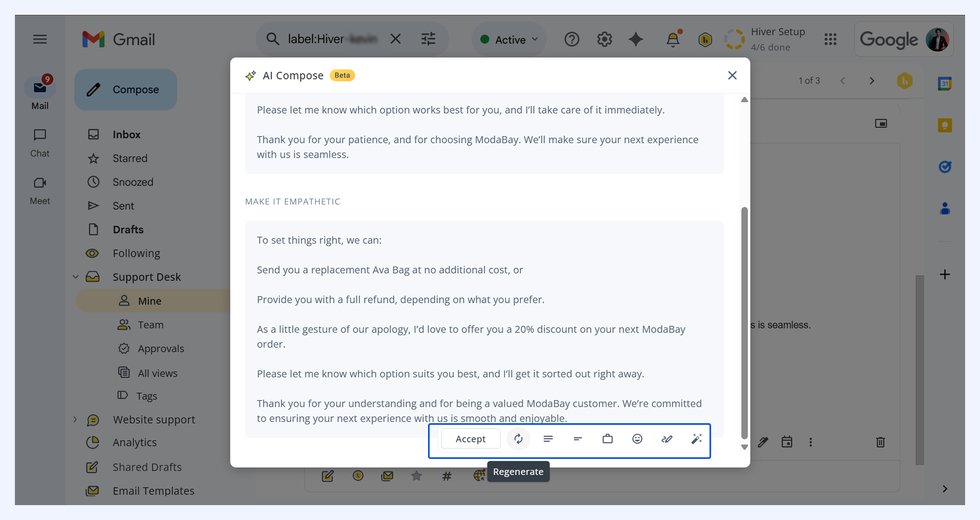Open the Website support inbox
This screenshot has width=980, height=520.
point(154,420)
